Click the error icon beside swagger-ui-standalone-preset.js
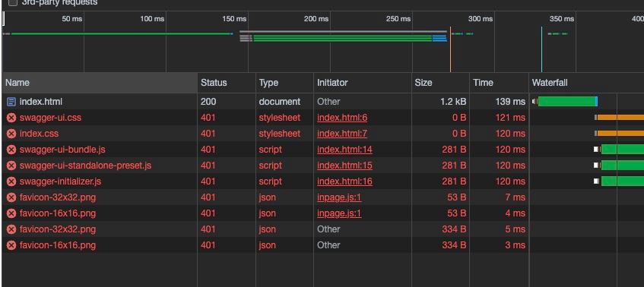The image size is (644, 287). pyautogui.click(x=11, y=166)
